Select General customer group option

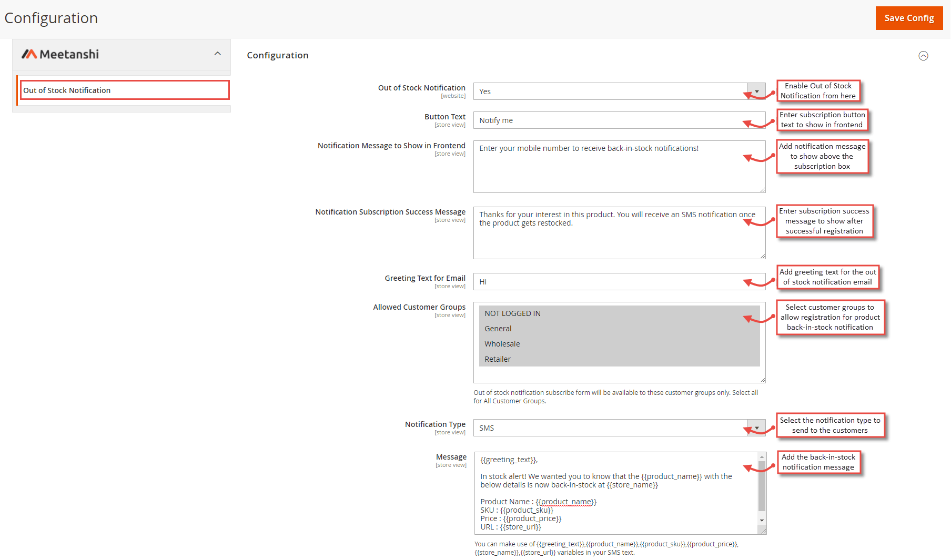(619, 329)
